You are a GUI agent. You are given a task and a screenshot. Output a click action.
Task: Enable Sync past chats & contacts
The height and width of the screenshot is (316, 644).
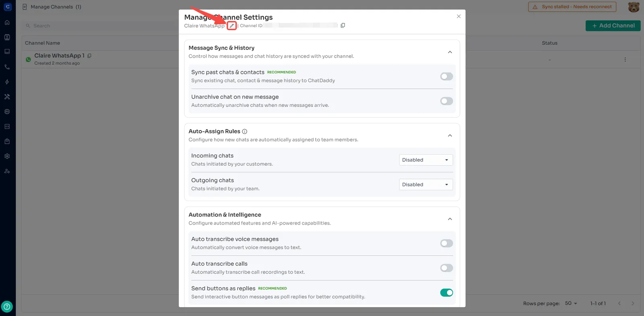(x=446, y=77)
